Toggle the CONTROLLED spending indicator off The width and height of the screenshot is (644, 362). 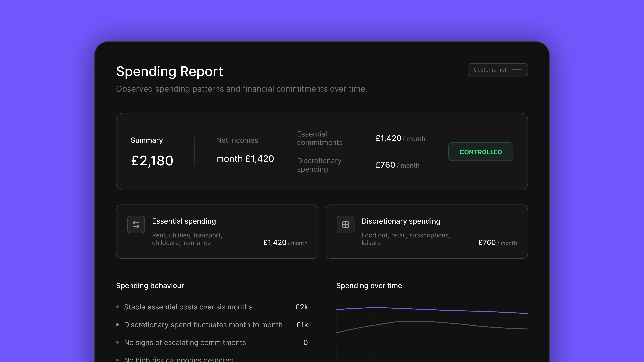coord(480,152)
